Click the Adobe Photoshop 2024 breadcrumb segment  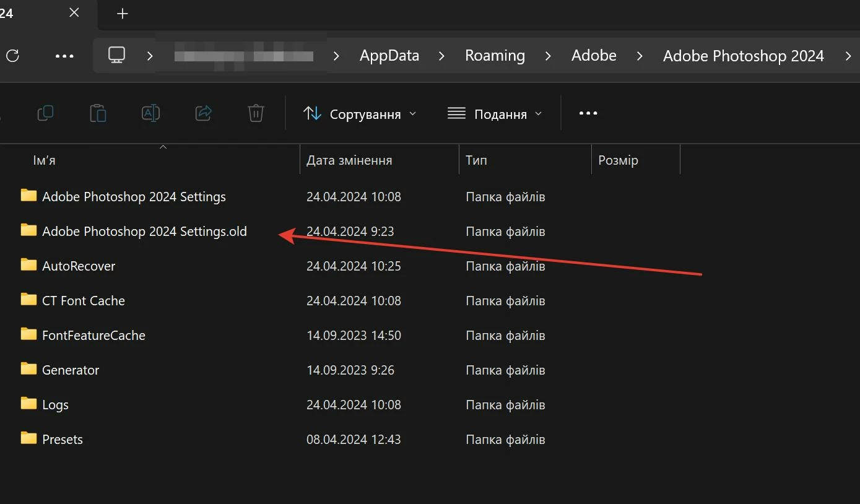point(744,56)
